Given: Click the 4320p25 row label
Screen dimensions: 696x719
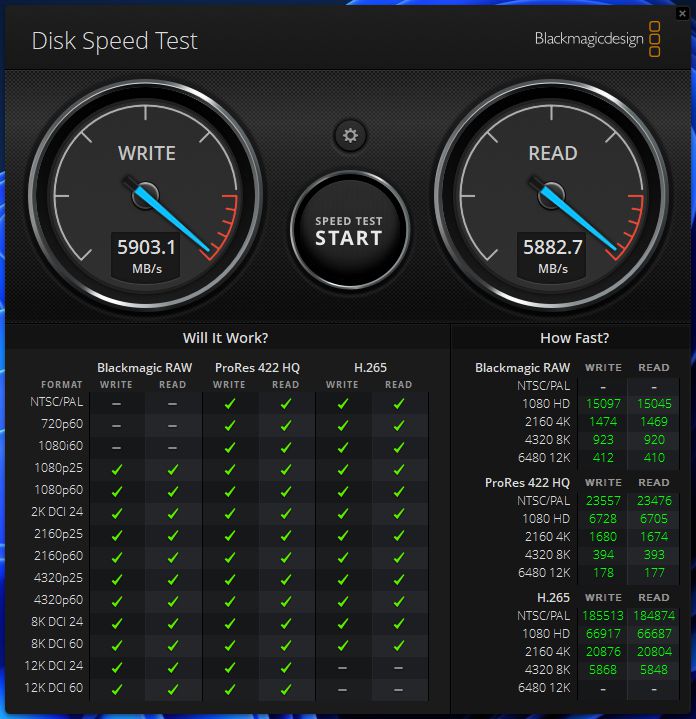Looking at the screenshot, I should click(x=59, y=578).
